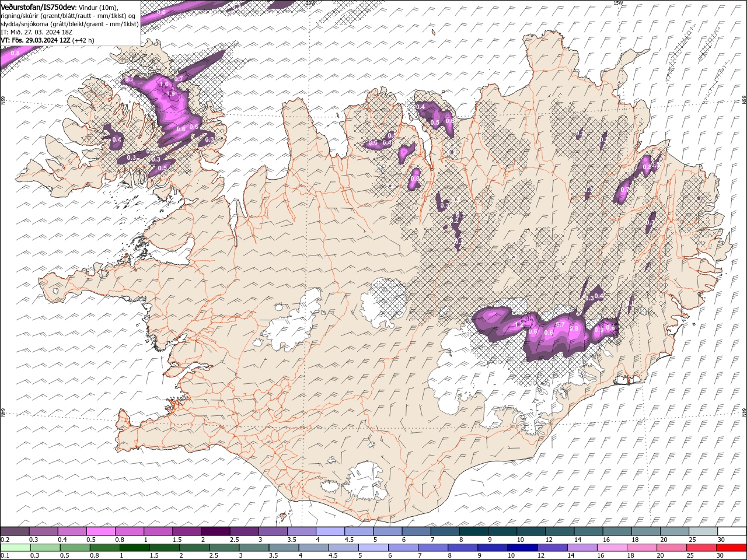Pick the medium green 0.5 swatch in the lower legend
This screenshot has width=747, height=560.
75,548
